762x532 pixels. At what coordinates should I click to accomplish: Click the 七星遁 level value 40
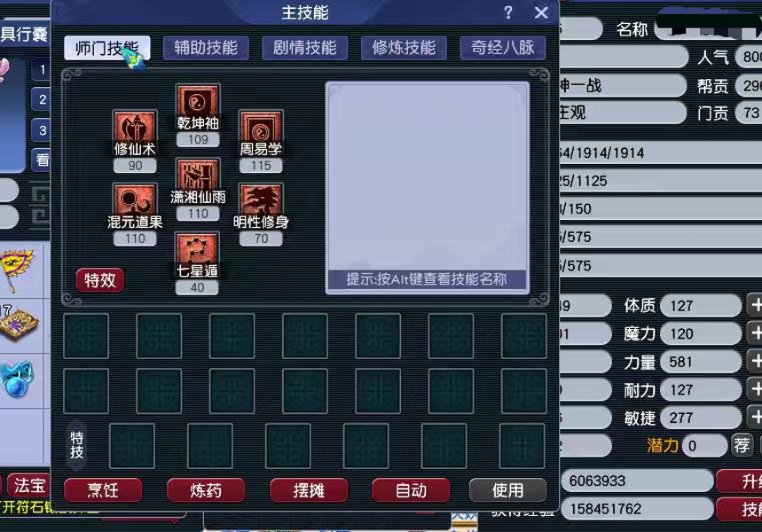[x=197, y=287]
